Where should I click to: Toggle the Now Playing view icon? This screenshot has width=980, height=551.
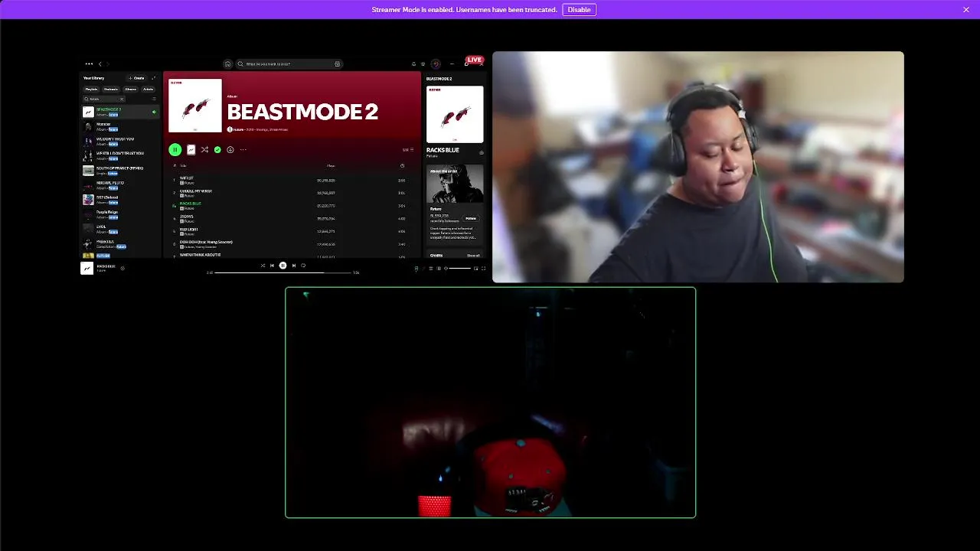click(x=416, y=269)
